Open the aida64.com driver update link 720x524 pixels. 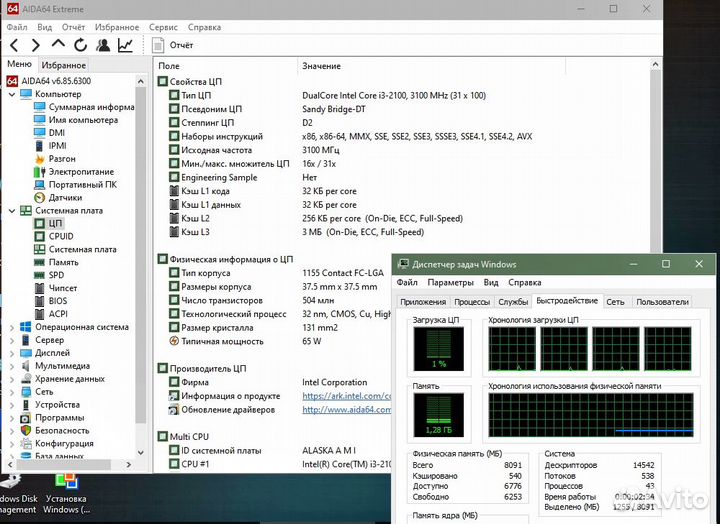point(346,410)
